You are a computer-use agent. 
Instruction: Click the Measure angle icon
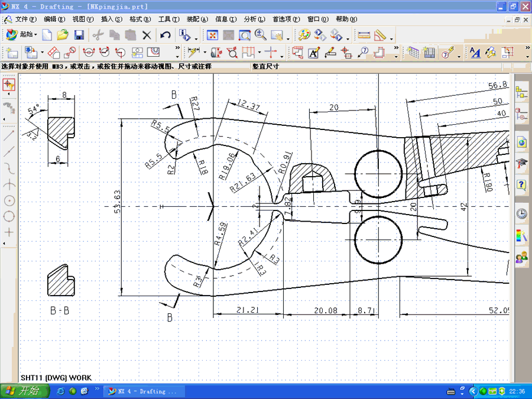(380, 35)
